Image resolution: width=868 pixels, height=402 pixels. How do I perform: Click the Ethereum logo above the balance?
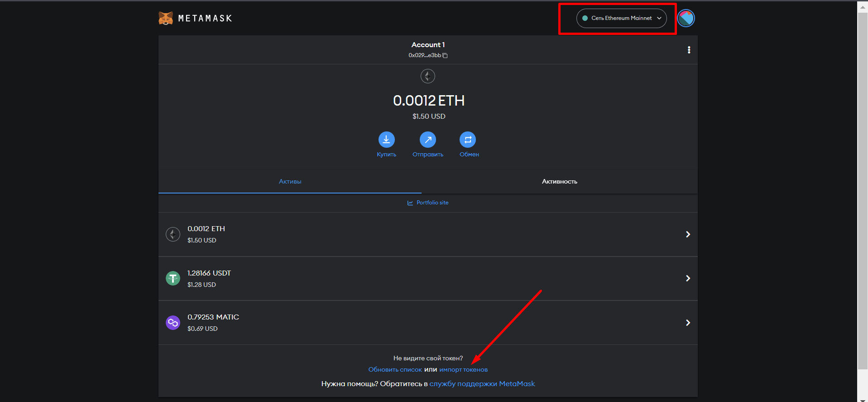tap(428, 76)
